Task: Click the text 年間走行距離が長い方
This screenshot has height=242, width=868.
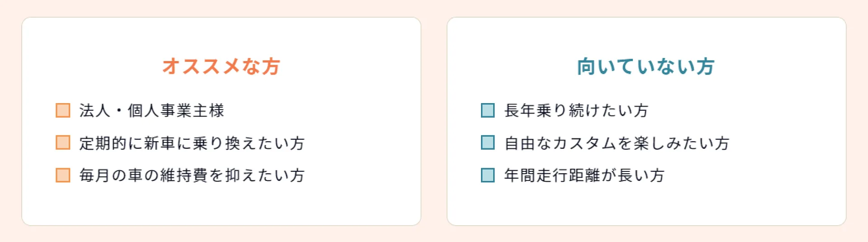Action: coord(585,175)
